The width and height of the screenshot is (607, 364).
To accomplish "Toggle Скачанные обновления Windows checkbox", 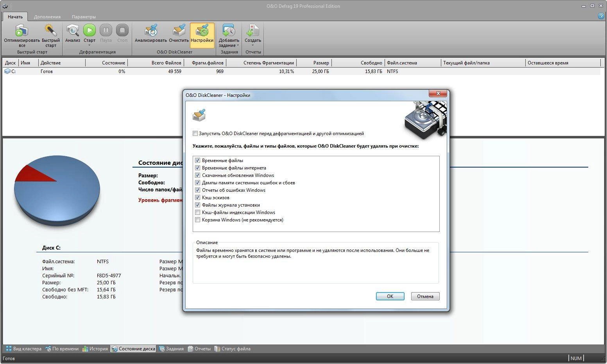I will (x=198, y=175).
